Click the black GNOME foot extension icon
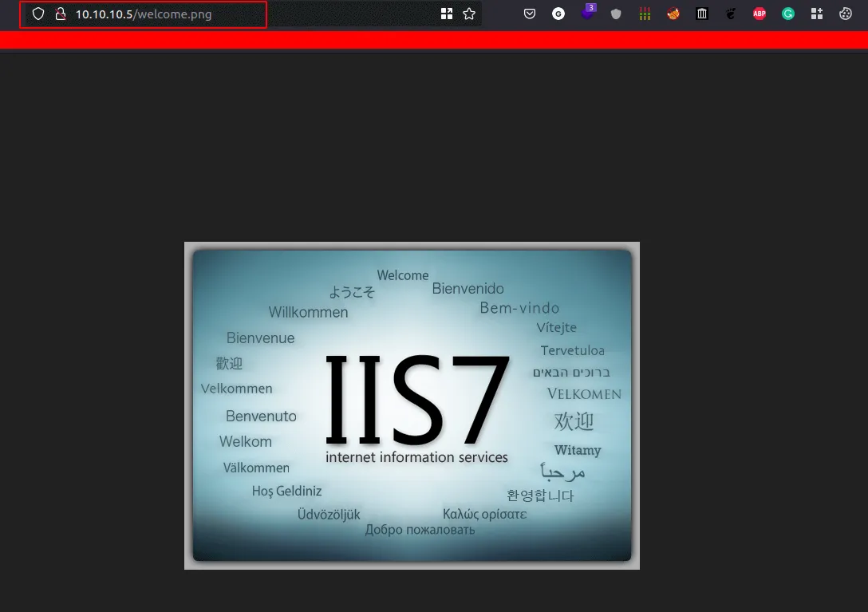The image size is (868, 612). coord(731,14)
